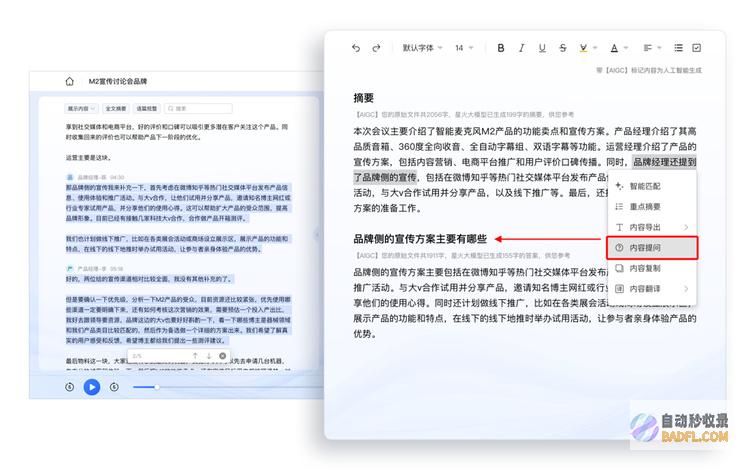Expand the alignment options arrow

[x=660, y=48]
